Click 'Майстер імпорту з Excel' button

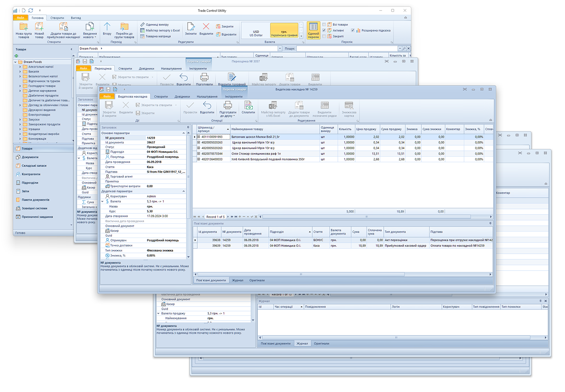pos(163,30)
